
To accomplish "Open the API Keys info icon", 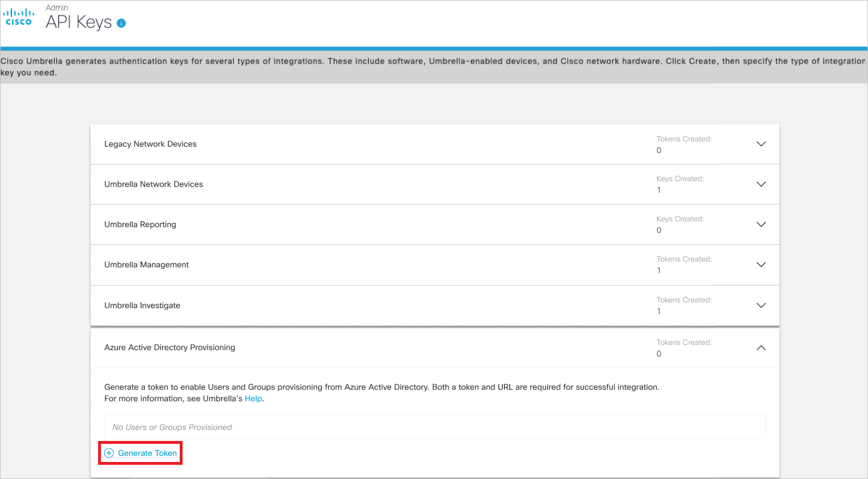I will [121, 23].
